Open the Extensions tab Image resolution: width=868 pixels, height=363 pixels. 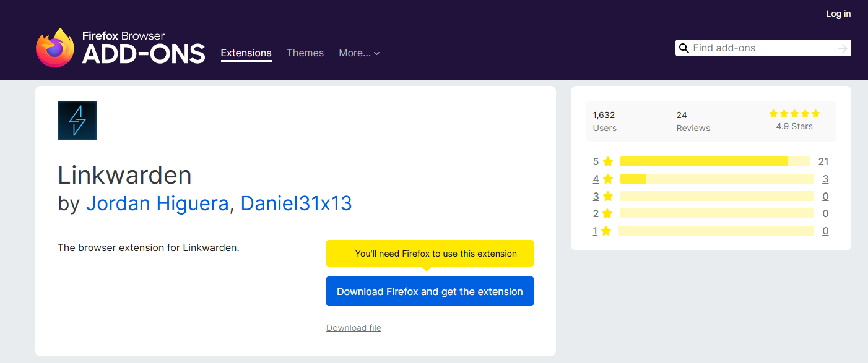coord(246,53)
